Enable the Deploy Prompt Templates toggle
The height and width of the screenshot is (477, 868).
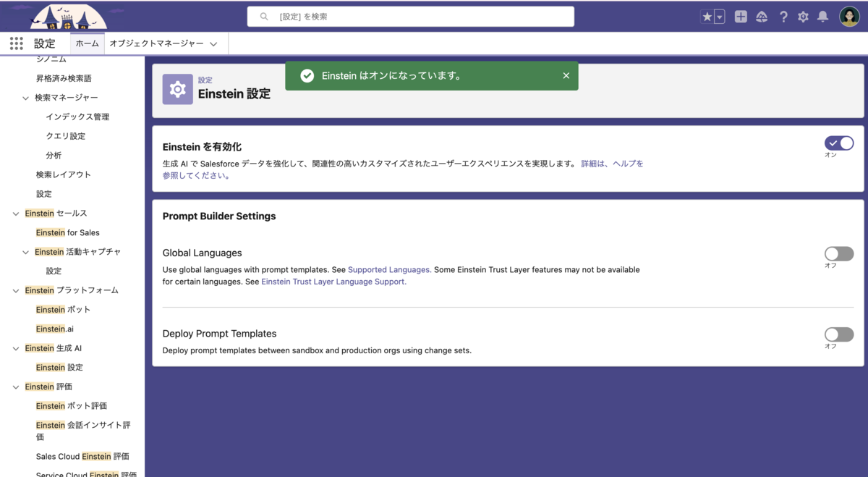point(839,334)
